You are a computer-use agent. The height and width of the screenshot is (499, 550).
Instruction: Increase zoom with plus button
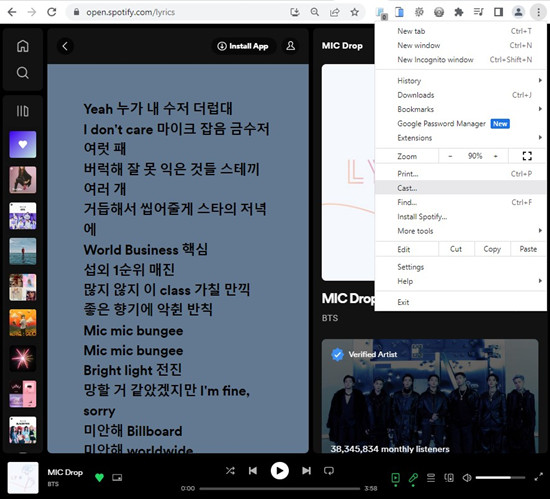(496, 156)
